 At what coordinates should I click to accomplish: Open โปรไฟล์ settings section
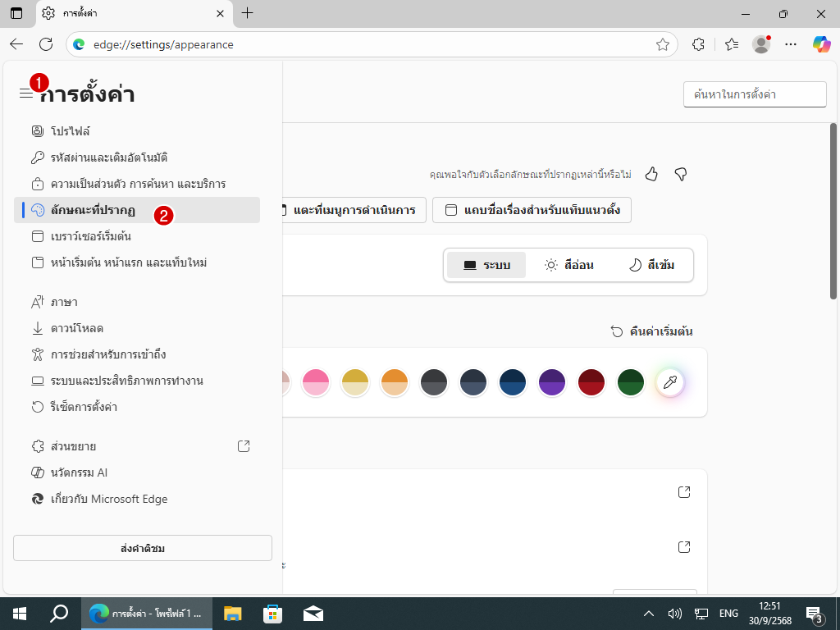click(x=70, y=131)
